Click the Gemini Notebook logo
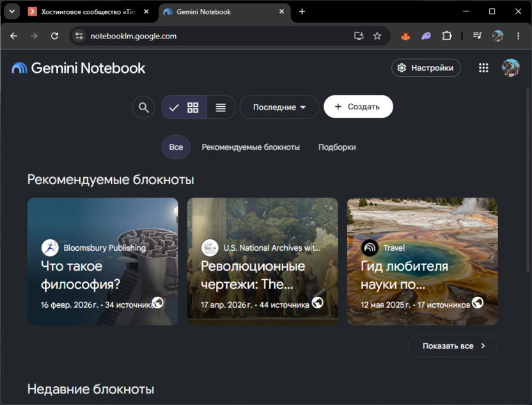 pyautogui.click(x=79, y=68)
